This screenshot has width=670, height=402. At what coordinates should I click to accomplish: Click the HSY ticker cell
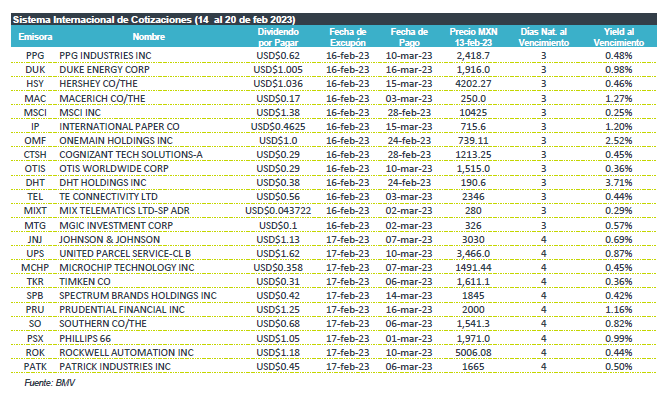click(35, 84)
